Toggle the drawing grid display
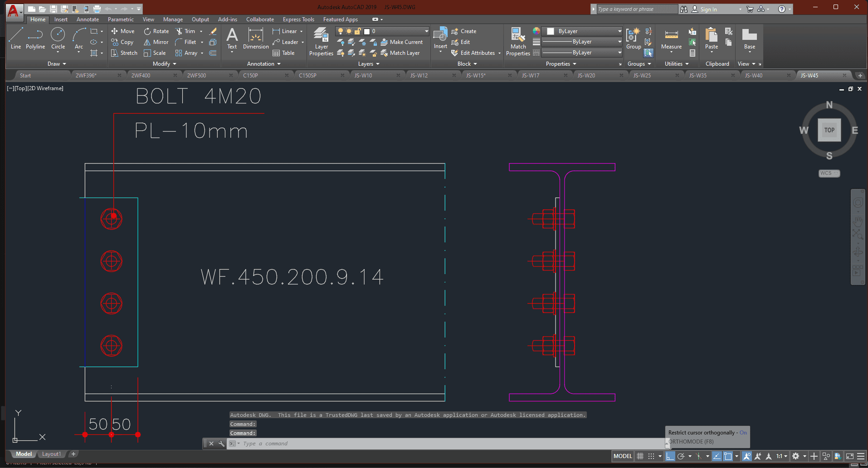This screenshot has width=868, height=468. click(x=640, y=456)
